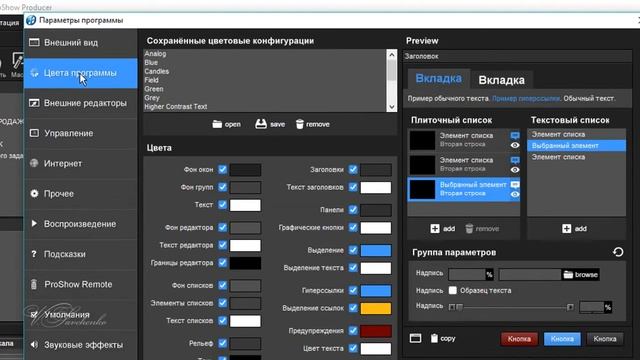Open Внешний вид settings section
The image size is (640, 360).
click(x=81, y=42)
